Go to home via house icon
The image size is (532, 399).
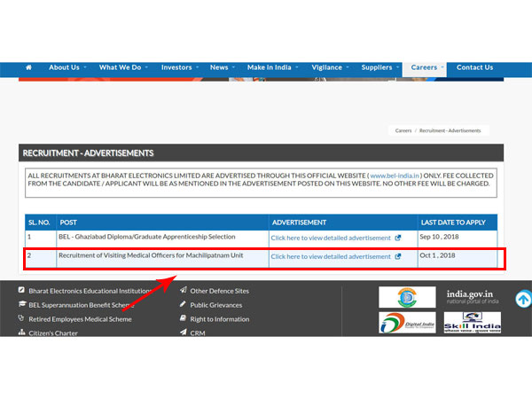[29, 67]
